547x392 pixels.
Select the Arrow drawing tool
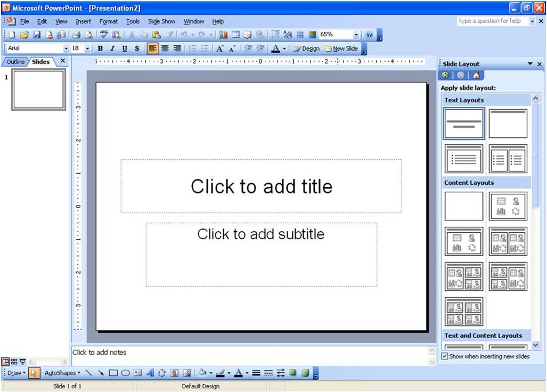click(x=101, y=373)
